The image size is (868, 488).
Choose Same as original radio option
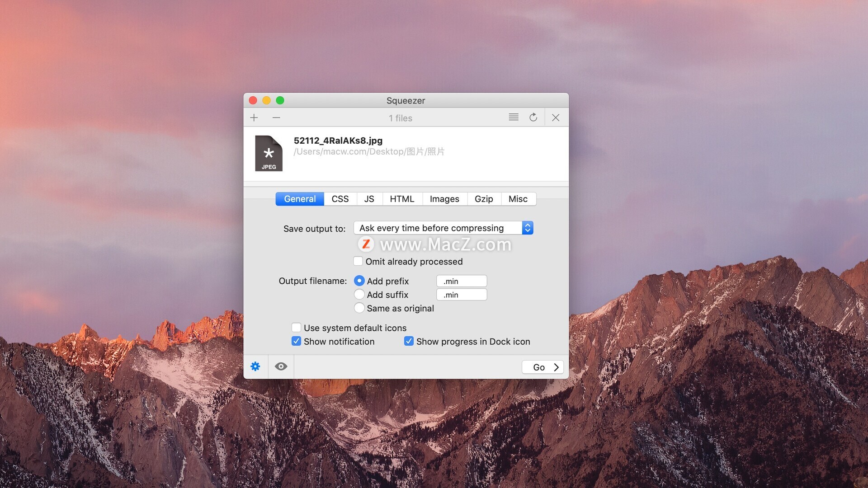(x=359, y=308)
